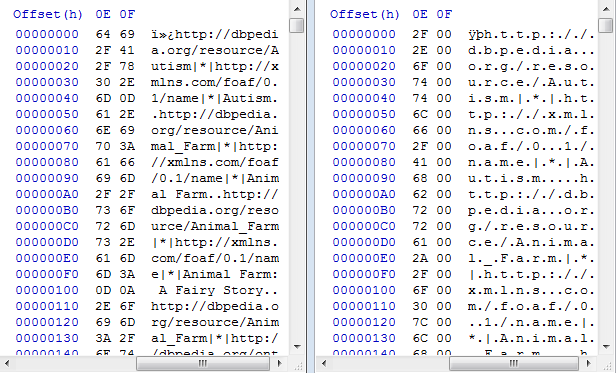Click hex byte 2F at right offset 00000000

[420, 34]
